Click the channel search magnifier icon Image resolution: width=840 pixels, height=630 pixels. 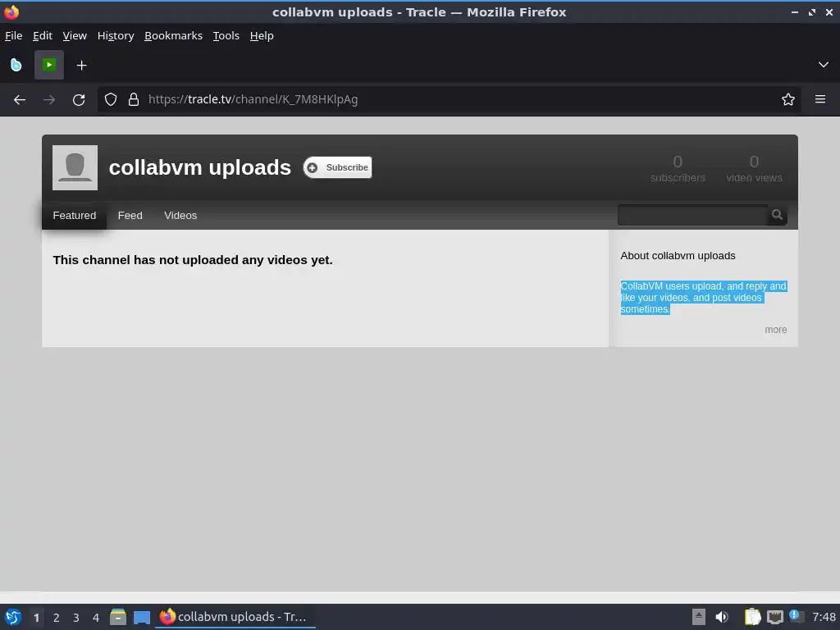[777, 216]
